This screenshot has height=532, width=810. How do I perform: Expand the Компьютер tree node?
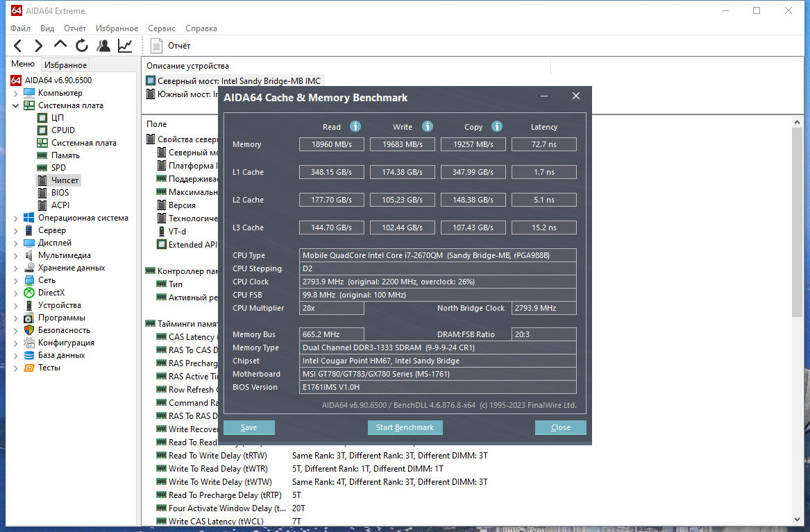(x=15, y=94)
